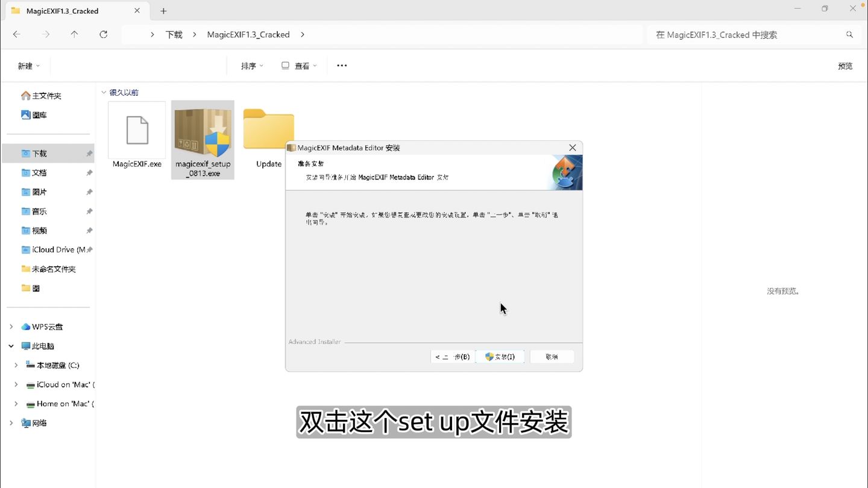Open the 新建 dropdown menu
Image resolution: width=868 pixels, height=488 pixels.
click(x=28, y=66)
